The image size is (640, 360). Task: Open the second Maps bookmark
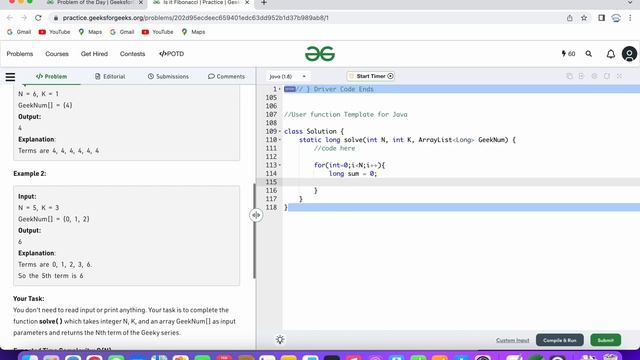193,32
